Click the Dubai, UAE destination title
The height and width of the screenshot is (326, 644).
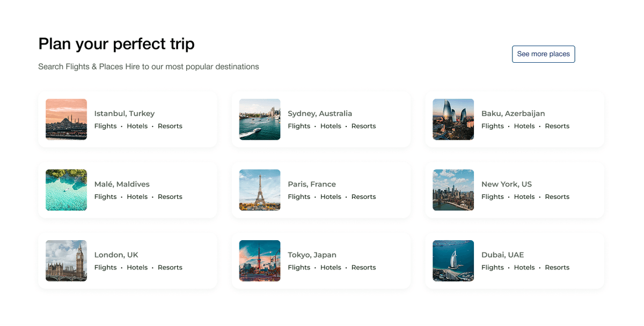(x=502, y=255)
